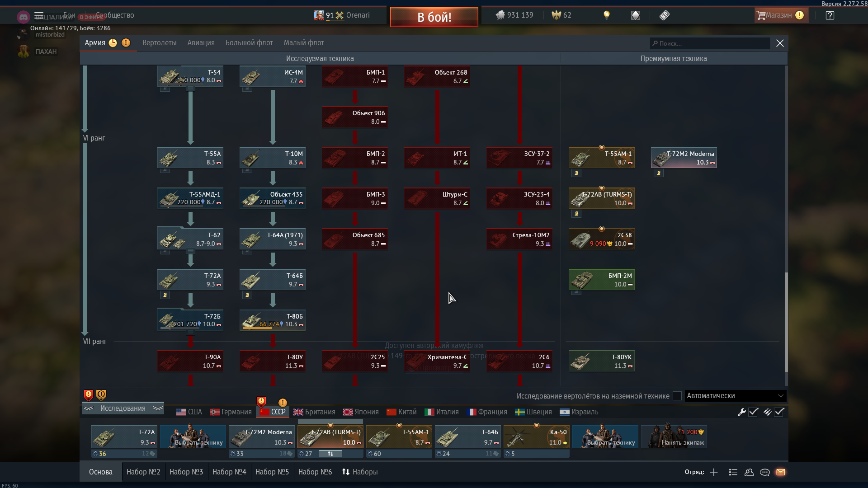The image size is (868, 488).
Task: Open the Автоматически dropdown
Action: pyautogui.click(x=736, y=396)
